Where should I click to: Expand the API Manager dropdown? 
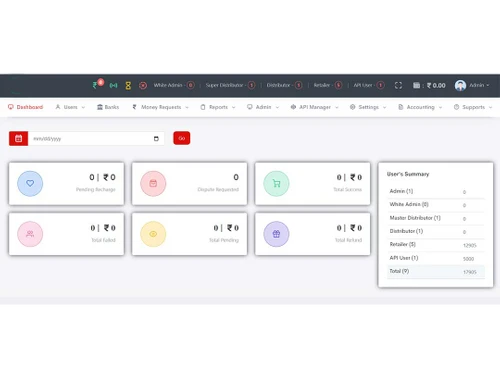pyautogui.click(x=314, y=107)
